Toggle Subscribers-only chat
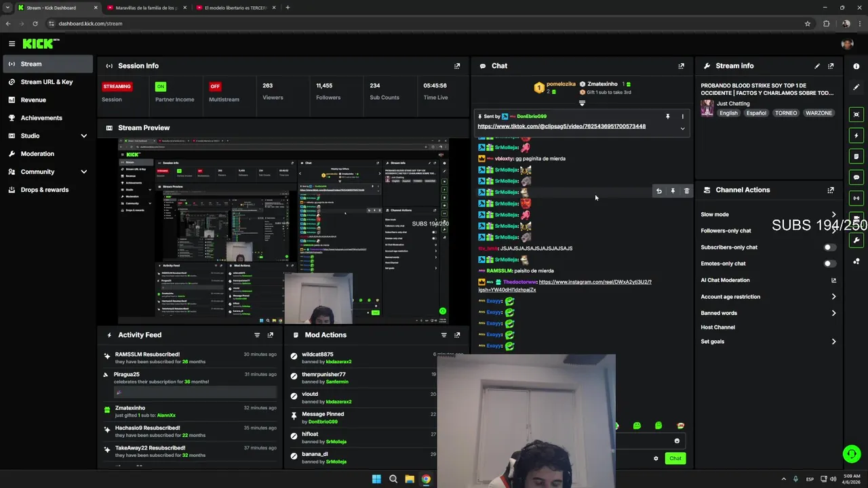Viewport: 868px width, 488px height. [x=830, y=247]
